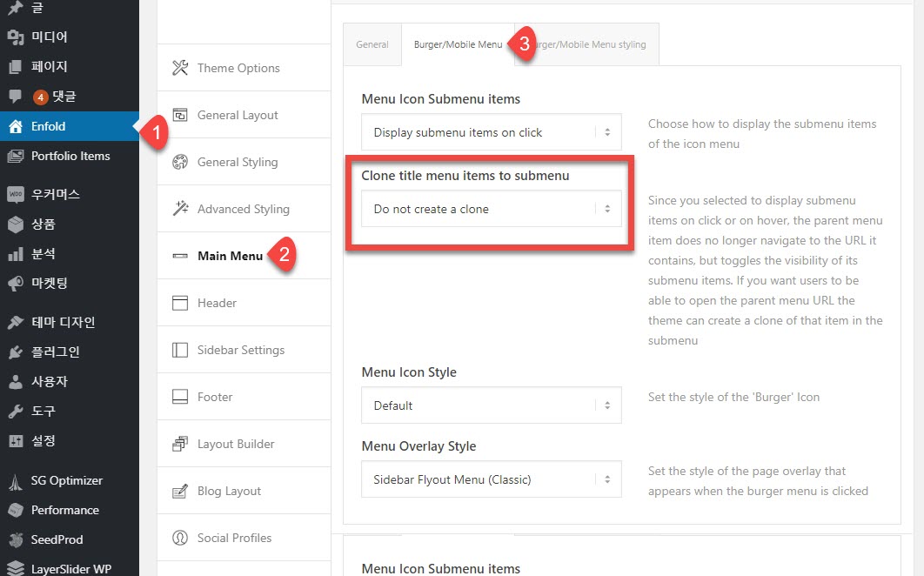Click the box icon beside 상품
This screenshot has height=576, width=924.
(x=16, y=224)
